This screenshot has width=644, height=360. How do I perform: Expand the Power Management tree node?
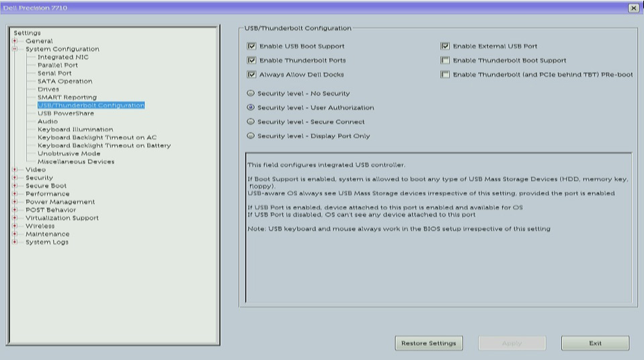[14, 202]
